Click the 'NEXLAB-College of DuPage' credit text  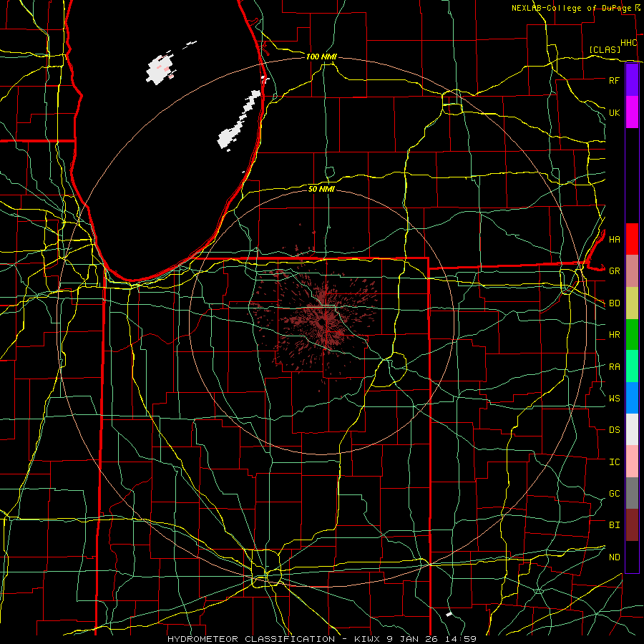click(x=572, y=8)
